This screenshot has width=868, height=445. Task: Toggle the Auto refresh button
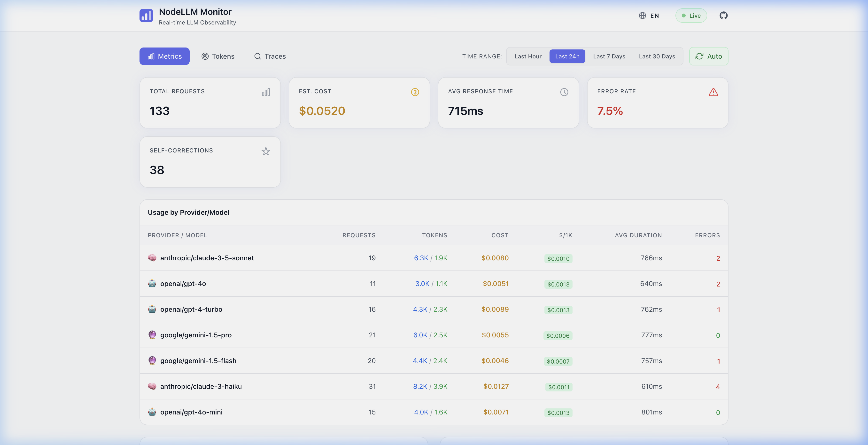pyautogui.click(x=709, y=56)
